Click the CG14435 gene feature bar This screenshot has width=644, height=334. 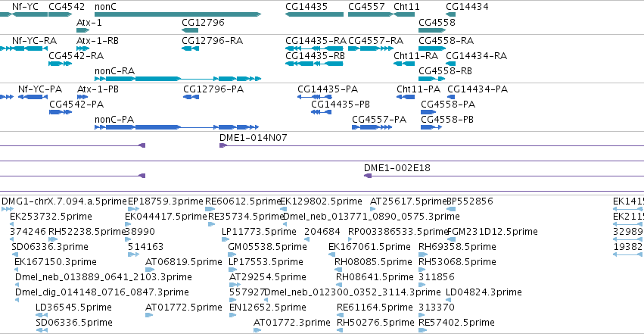coord(314,14)
